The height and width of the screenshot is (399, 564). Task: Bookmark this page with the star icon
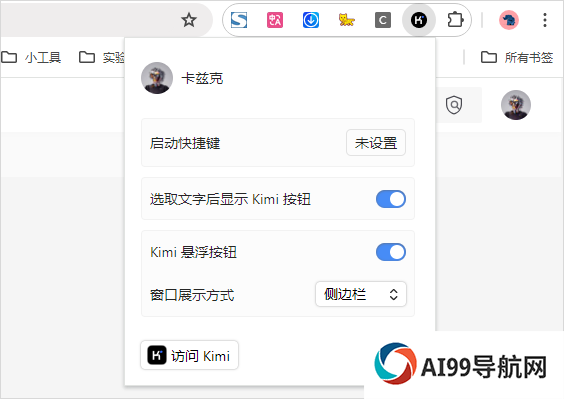click(x=189, y=20)
